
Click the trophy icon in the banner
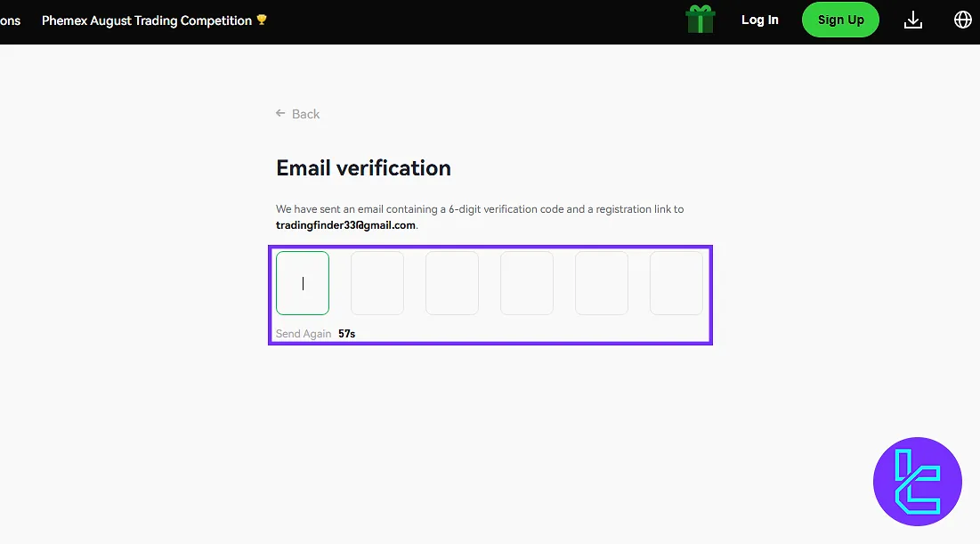262,20
